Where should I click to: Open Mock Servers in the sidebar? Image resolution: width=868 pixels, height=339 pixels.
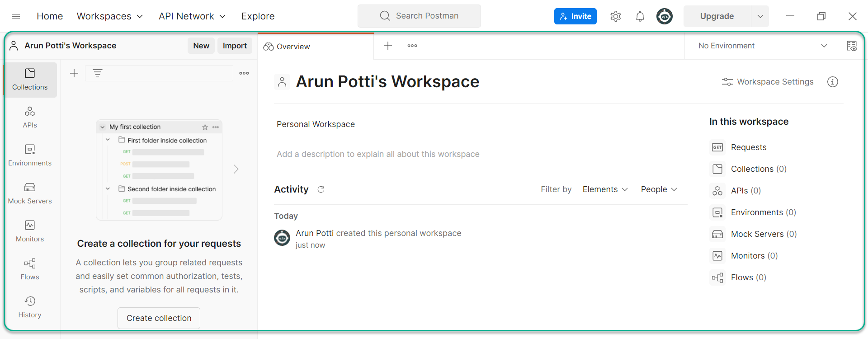coord(30,193)
